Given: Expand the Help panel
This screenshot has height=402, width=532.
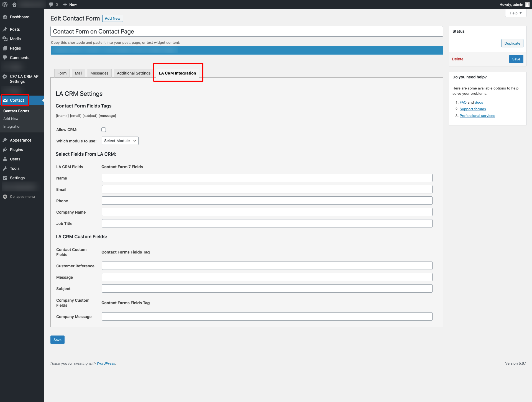Looking at the screenshot, I should pos(516,13).
